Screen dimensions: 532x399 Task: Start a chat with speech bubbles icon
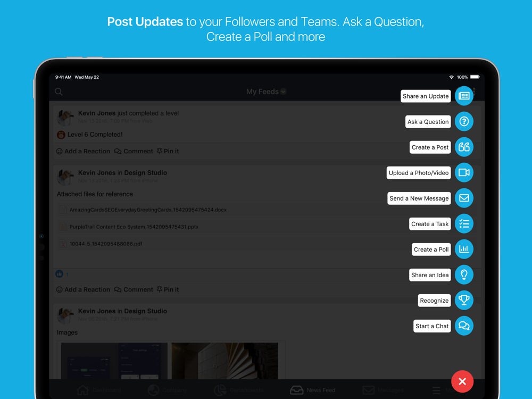pos(464,326)
